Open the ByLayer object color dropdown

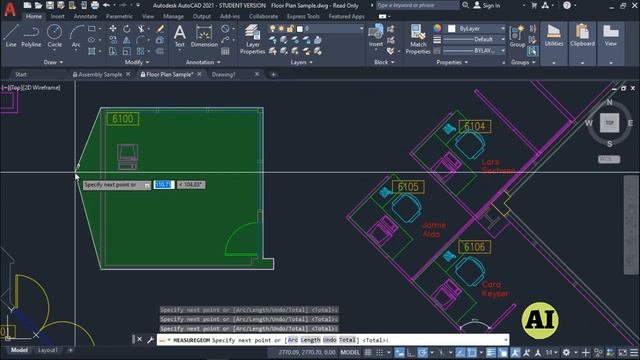(475, 29)
